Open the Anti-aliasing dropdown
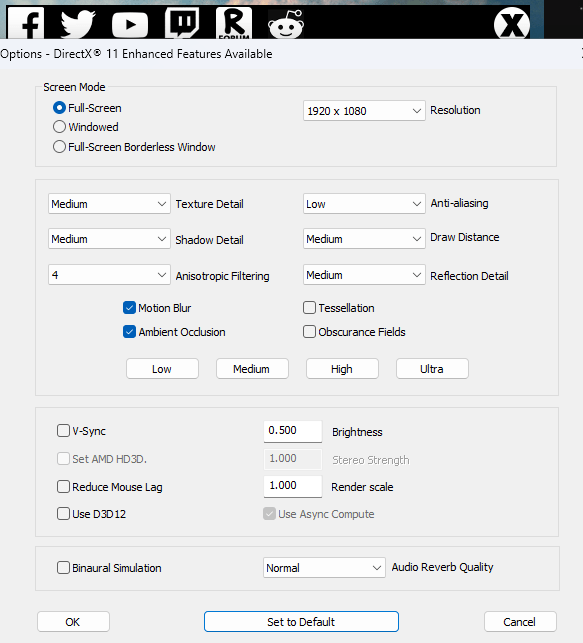Viewport: 583px width, 643px height. 364,204
